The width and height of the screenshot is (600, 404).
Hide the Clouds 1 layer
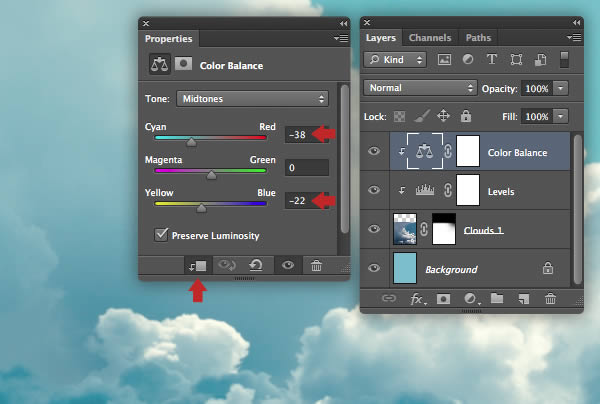pos(374,229)
